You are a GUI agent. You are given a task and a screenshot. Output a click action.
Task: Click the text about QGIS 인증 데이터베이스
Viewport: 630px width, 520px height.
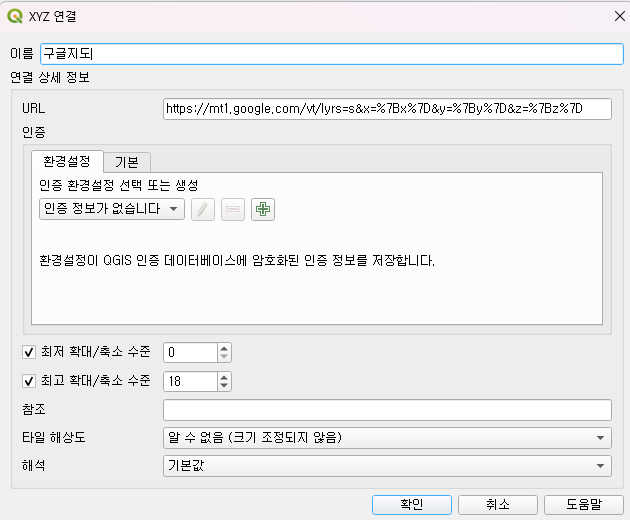click(x=237, y=260)
